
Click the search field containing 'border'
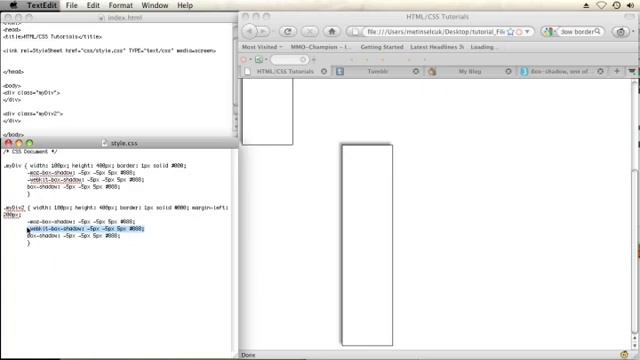(577, 32)
